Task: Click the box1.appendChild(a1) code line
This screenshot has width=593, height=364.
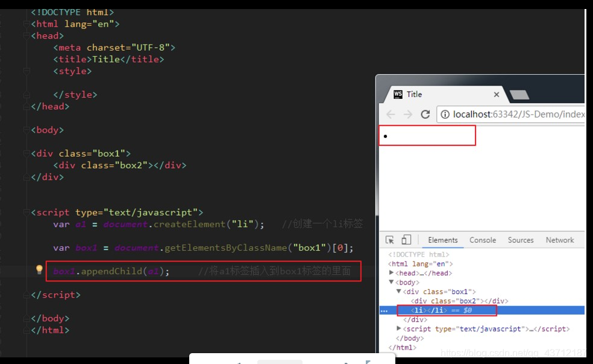Action: pos(111,271)
